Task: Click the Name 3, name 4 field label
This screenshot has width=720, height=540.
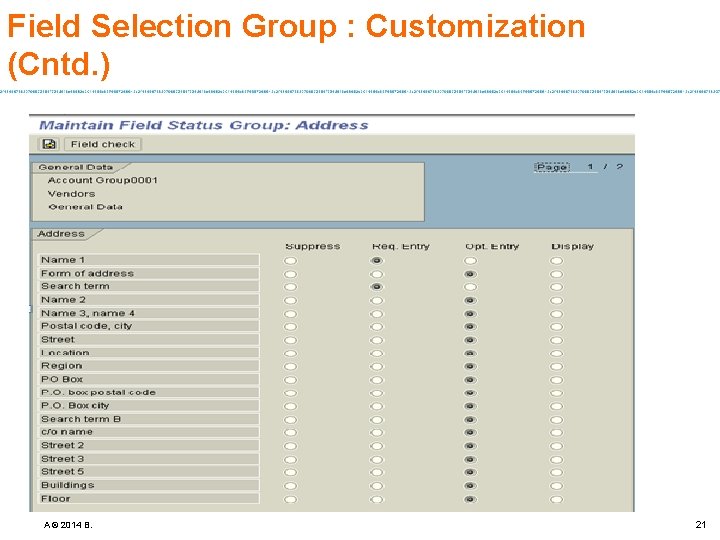Action: click(x=88, y=313)
